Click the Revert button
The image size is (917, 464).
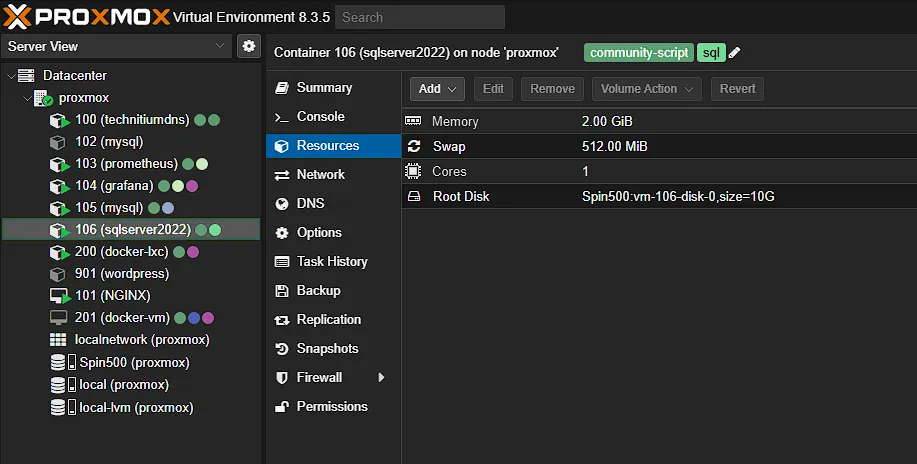tap(737, 89)
